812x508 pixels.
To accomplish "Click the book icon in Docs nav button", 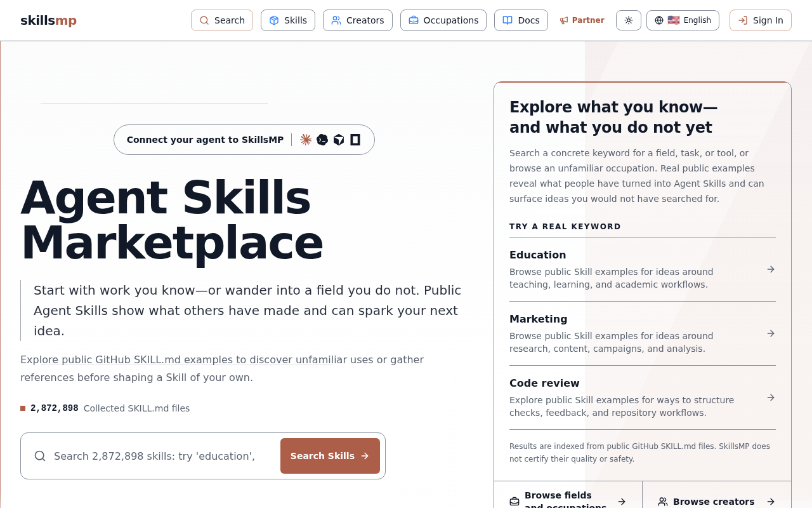I will pos(507,20).
